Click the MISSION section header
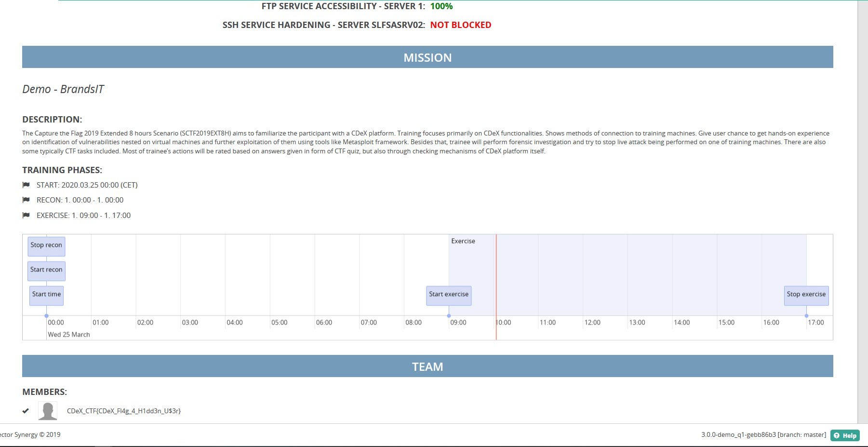The image size is (868, 447). [x=427, y=57]
